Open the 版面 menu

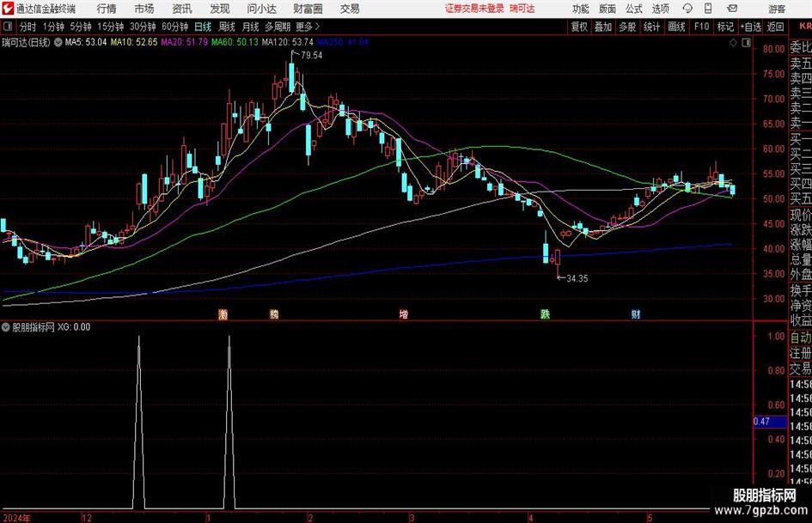pyautogui.click(x=607, y=9)
